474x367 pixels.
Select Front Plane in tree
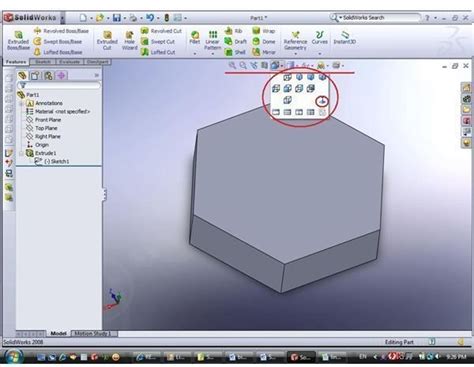[44, 120]
